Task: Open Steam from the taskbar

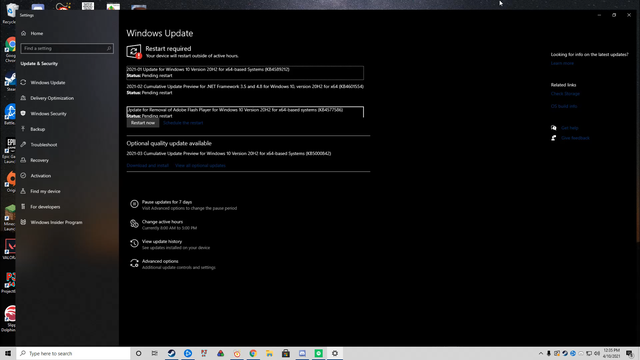Action: tap(171, 353)
